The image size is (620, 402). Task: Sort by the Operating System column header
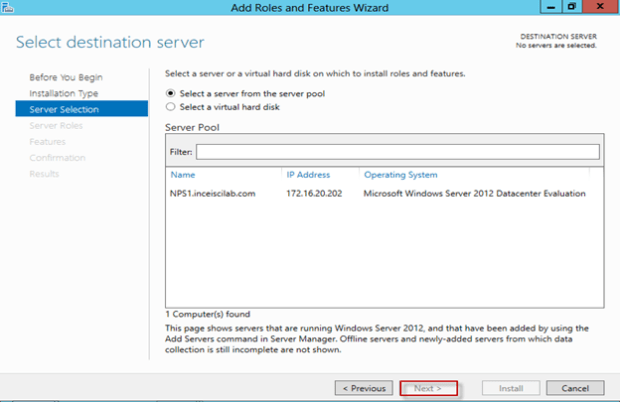tap(400, 174)
